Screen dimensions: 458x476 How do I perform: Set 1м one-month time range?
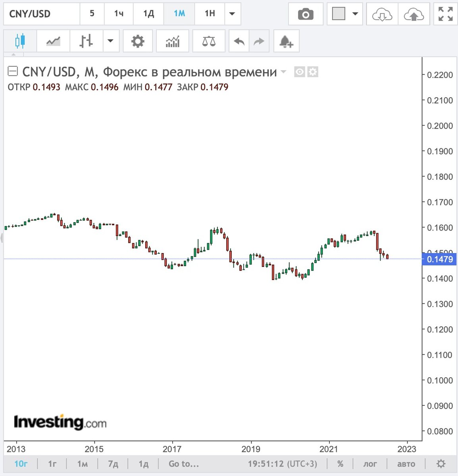(82, 464)
